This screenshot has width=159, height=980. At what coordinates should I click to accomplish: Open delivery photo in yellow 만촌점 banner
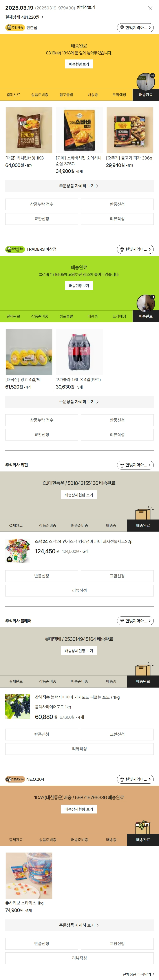[x=145, y=81]
